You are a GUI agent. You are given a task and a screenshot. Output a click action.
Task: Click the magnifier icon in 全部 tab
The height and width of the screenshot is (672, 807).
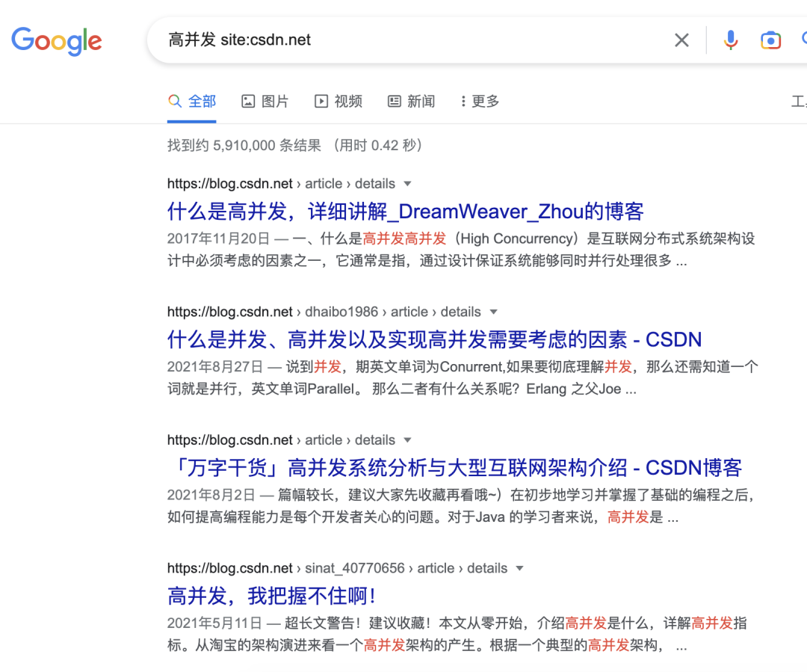coord(175,101)
